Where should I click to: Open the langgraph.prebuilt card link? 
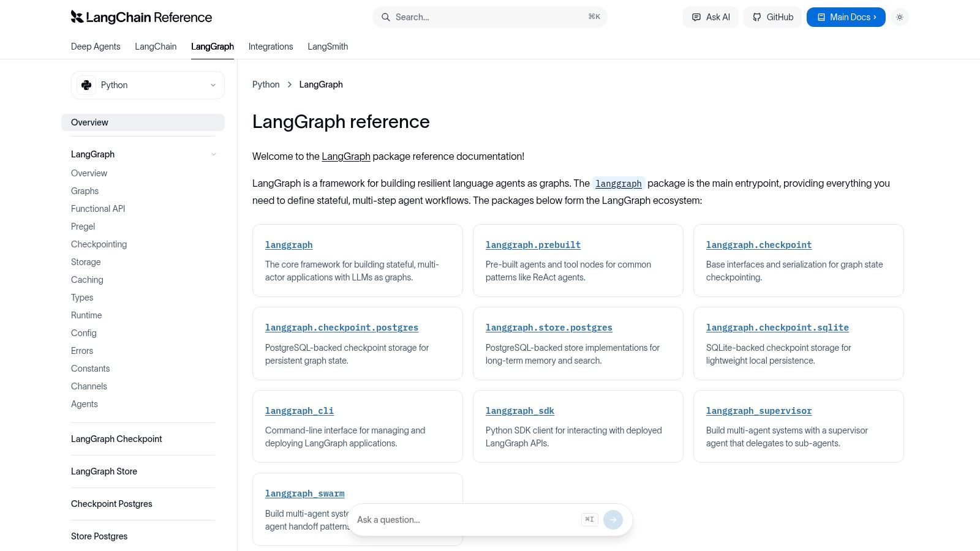(533, 245)
